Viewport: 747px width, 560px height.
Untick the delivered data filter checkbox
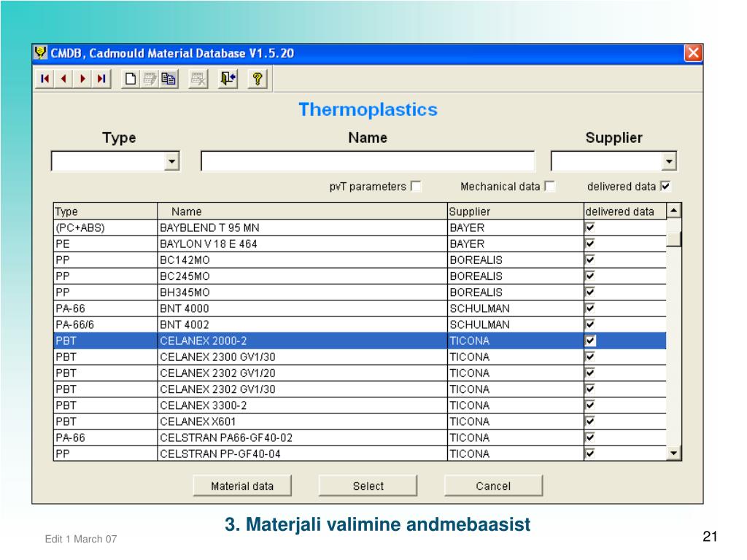(x=665, y=186)
